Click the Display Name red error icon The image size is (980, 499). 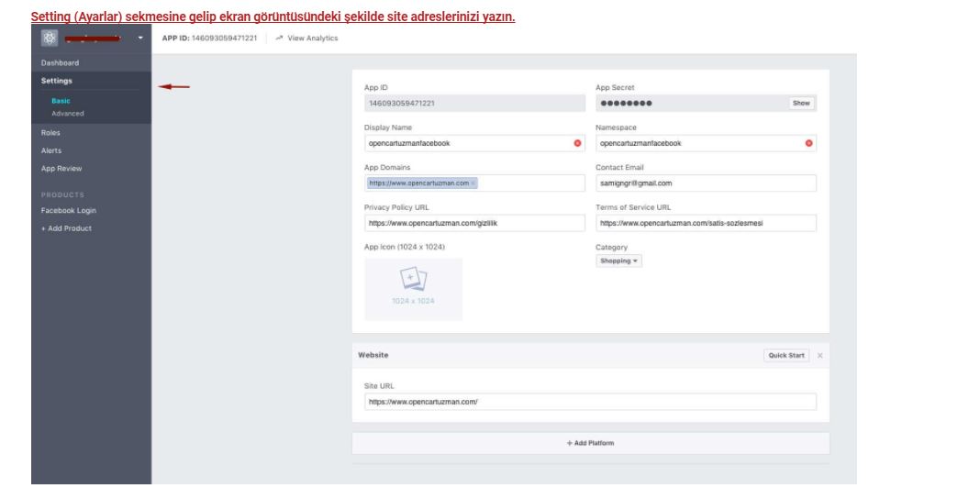pos(577,143)
